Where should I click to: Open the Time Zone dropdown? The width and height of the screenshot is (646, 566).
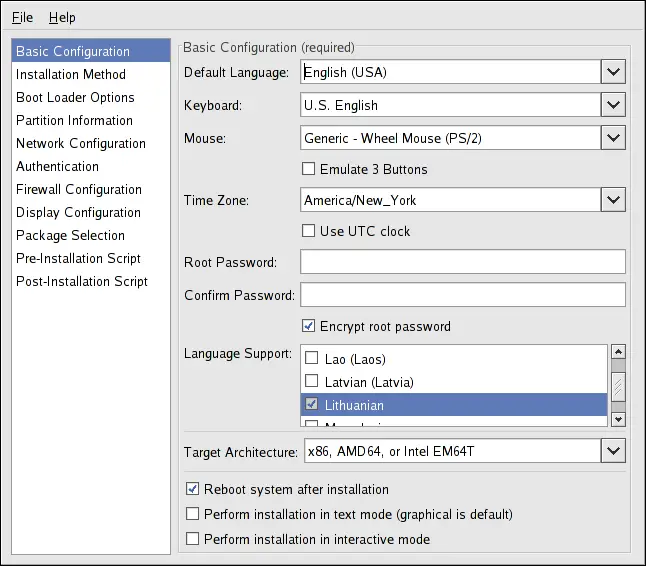point(613,200)
